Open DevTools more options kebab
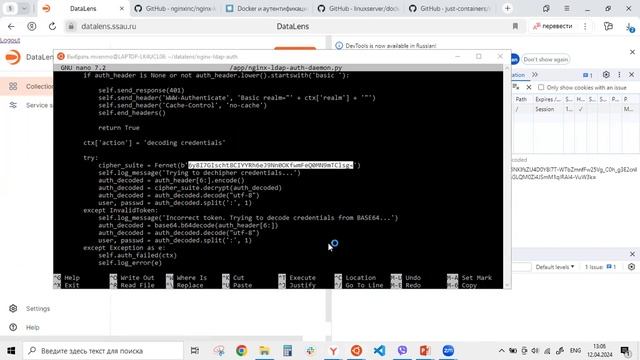This screenshot has height=360, width=640. [619, 75]
